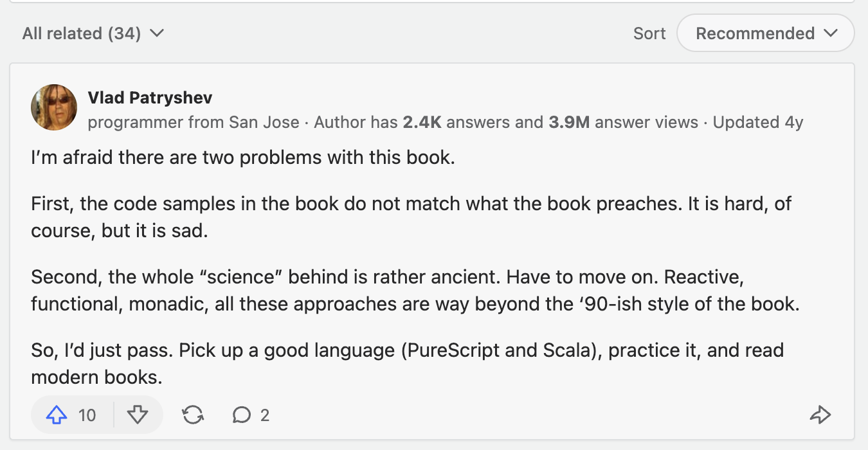Image resolution: width=868 pixels, height=450 pixels.
Task: Click the paragraph beginning 'First, the code samples'
Action: pyautogui.click(x=411, y=218)
